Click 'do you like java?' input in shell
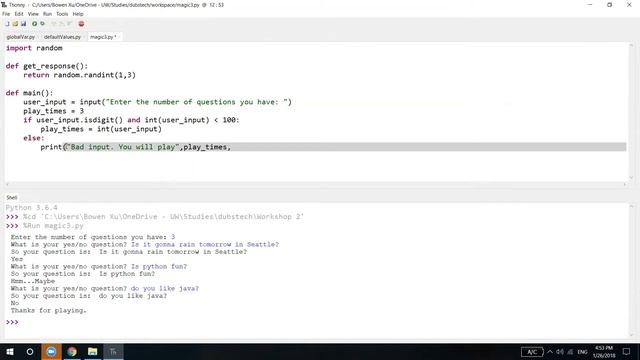640x360 pixels. [x=165, y=289]
